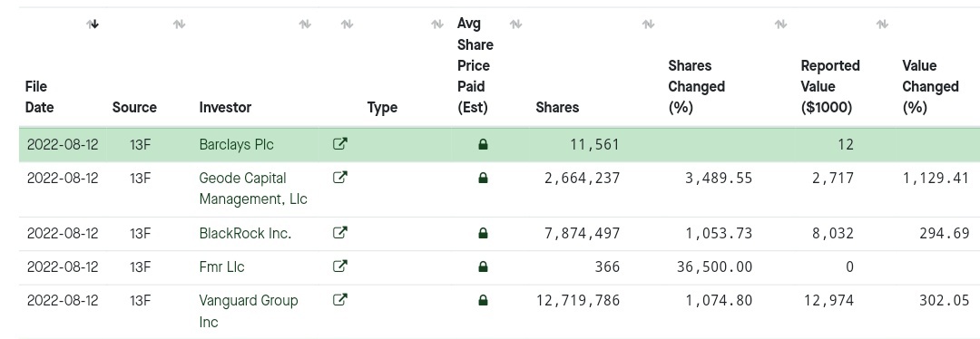Image resolution: width=980 pixels, height=339 pixels.
Task: Open external link icon for Vanguard Group Inc
Action: pos(339,300)
